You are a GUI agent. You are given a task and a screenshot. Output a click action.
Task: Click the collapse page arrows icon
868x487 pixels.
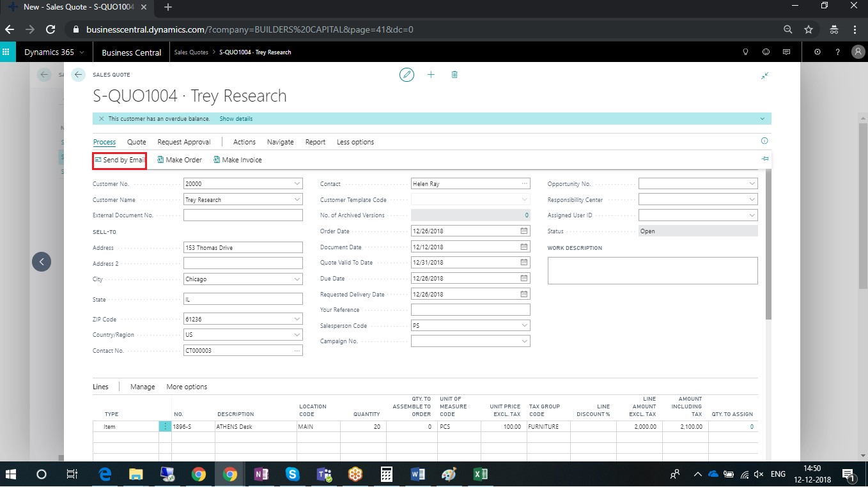click(x=764, y=75)
